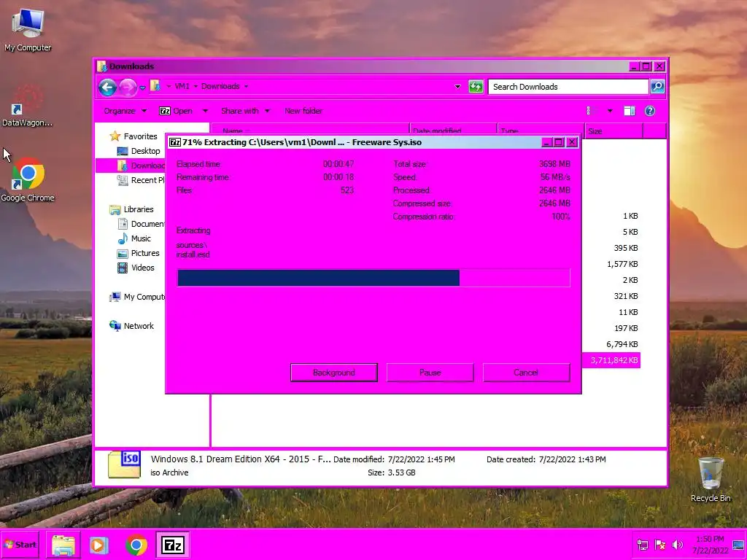Click the Start button
The image size is (747, 560).
point(20,545)
